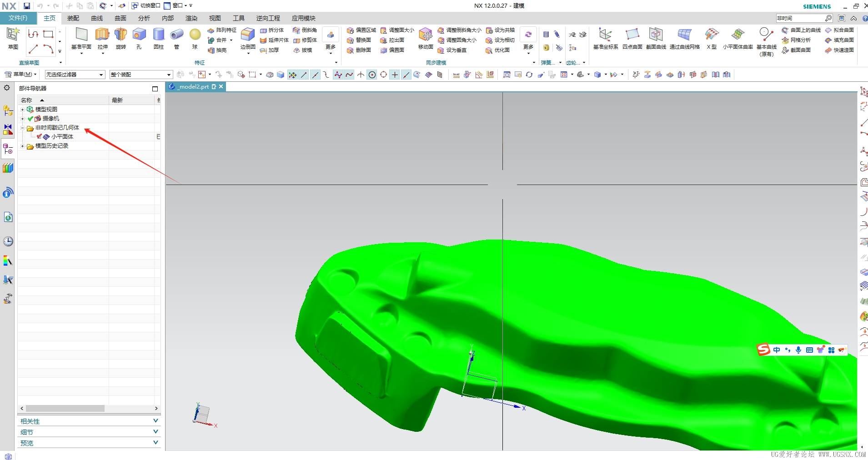Toggle the 小平面体 red checkmark visibility
Viewport: 868px width, 460px height.
click(x=39, y=136)
